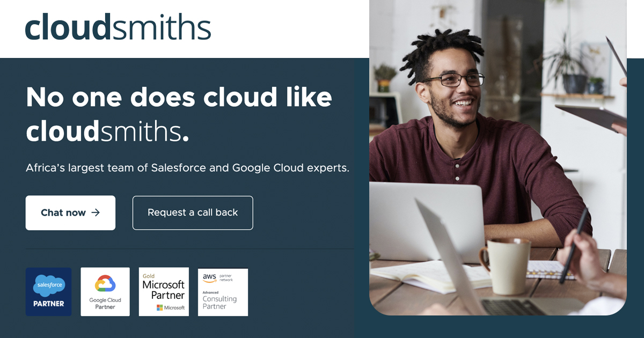Viewport: 644px width, 338px height.
Task: Click the divider line above partner badges
Action: pyautogui.click(x=190, y=249)
